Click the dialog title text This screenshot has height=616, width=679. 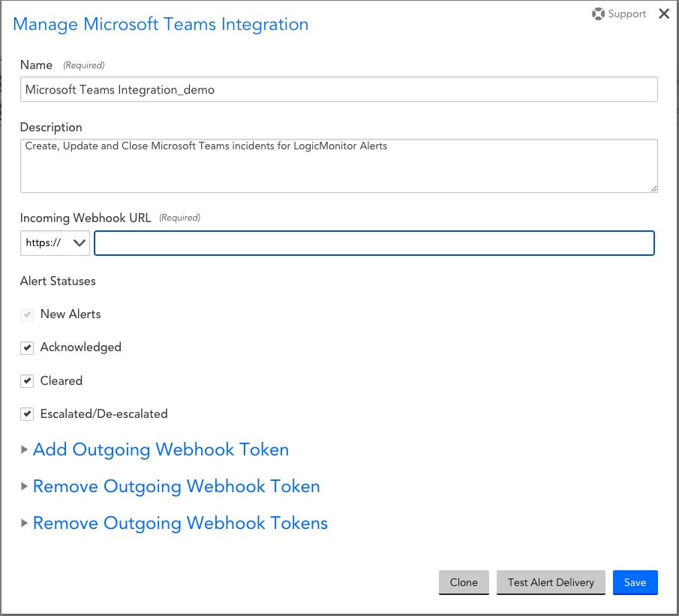click(x=161, y=25)
